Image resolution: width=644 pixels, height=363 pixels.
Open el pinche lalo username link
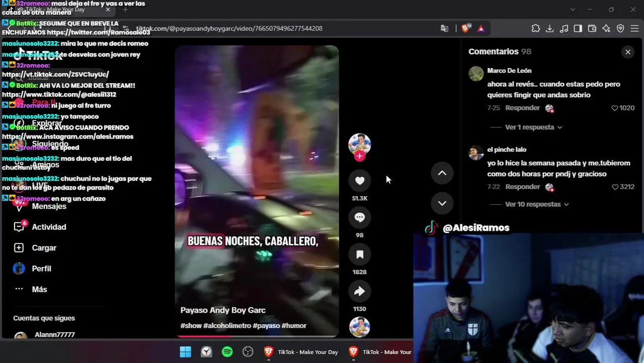506,150
